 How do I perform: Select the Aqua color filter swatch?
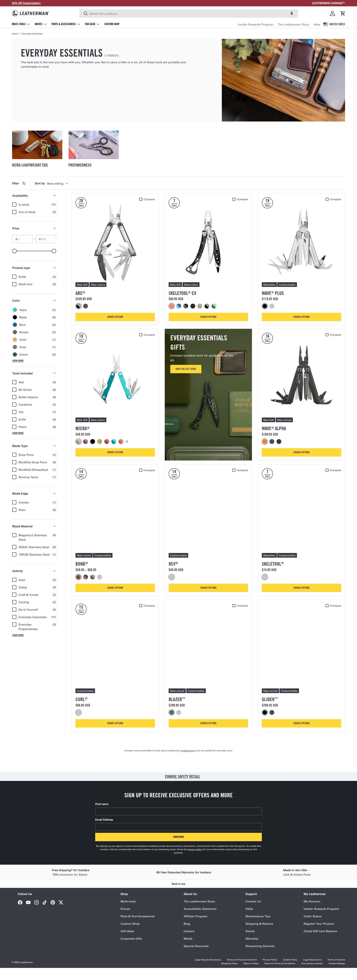coord(15,310)
